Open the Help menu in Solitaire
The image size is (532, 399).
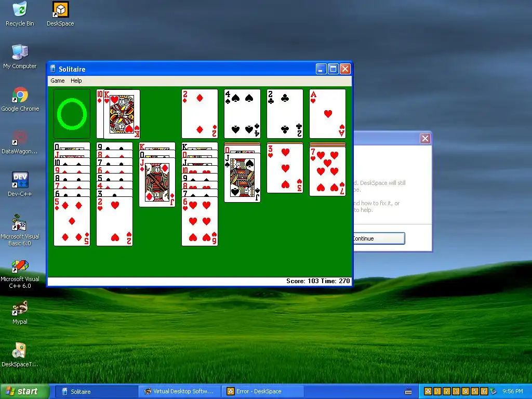tap(76, 81)
